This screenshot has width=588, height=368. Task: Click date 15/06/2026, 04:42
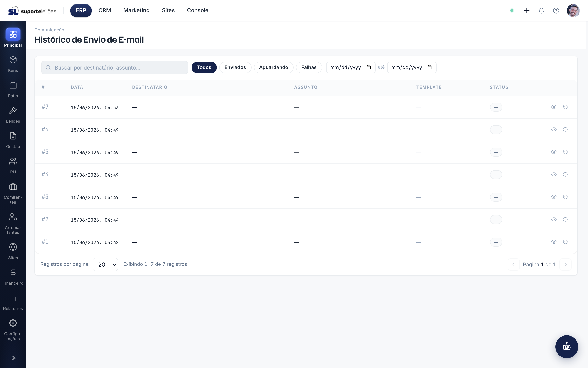pos(95,242)
